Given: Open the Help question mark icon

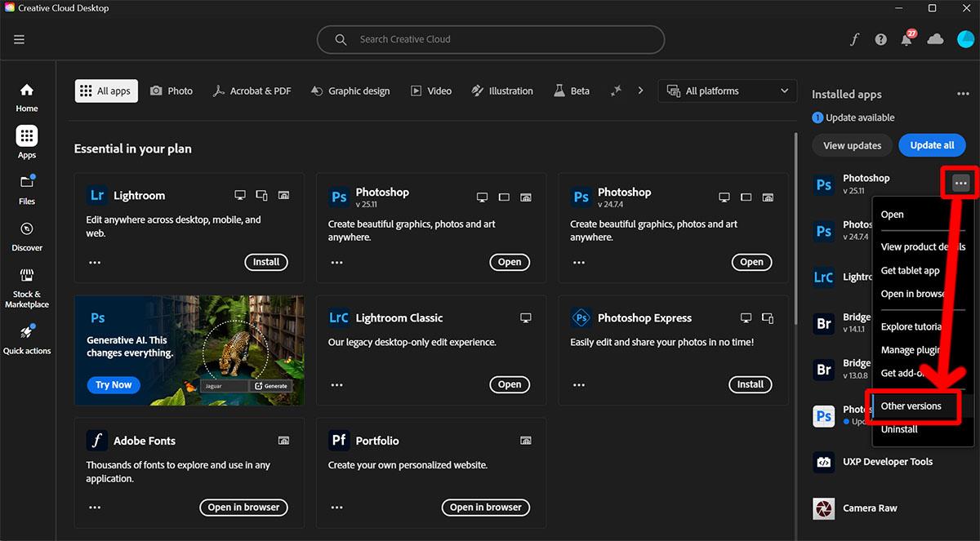Looking at the screenshot, I should pyautogui.click(x=880, y=39).
